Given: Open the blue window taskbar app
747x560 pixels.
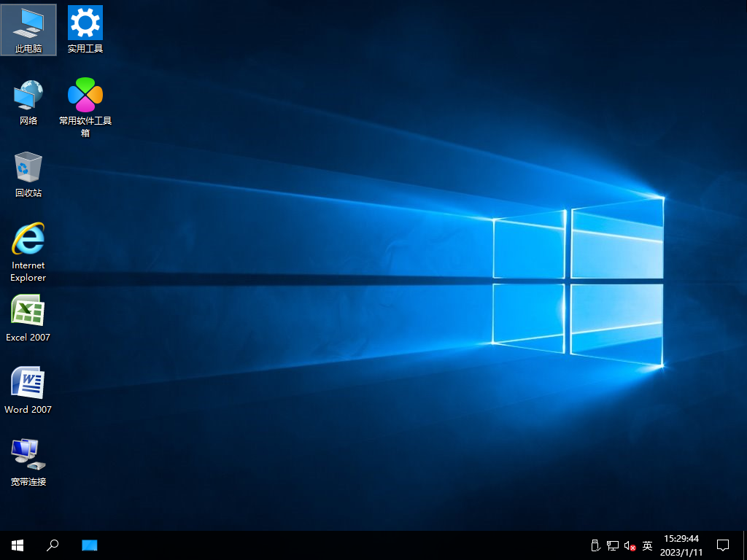Looking at the screenshot, I should 90,545.
